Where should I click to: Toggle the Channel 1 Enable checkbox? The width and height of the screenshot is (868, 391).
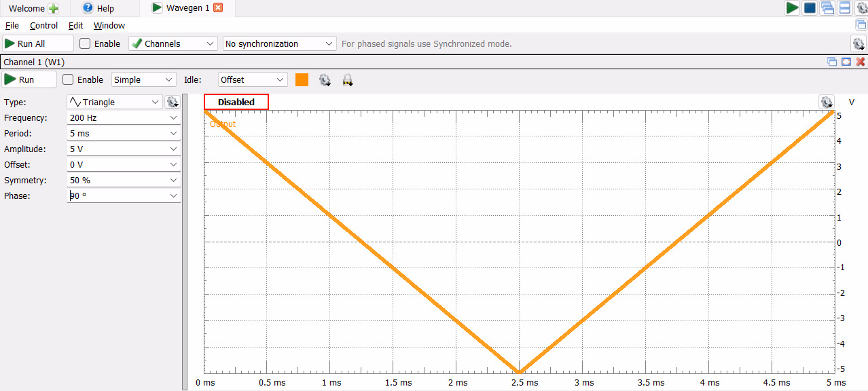[x=68, y=79]
